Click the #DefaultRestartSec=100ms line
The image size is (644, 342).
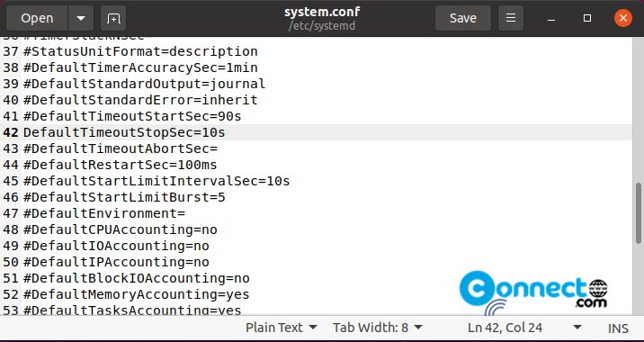point(120,165)
